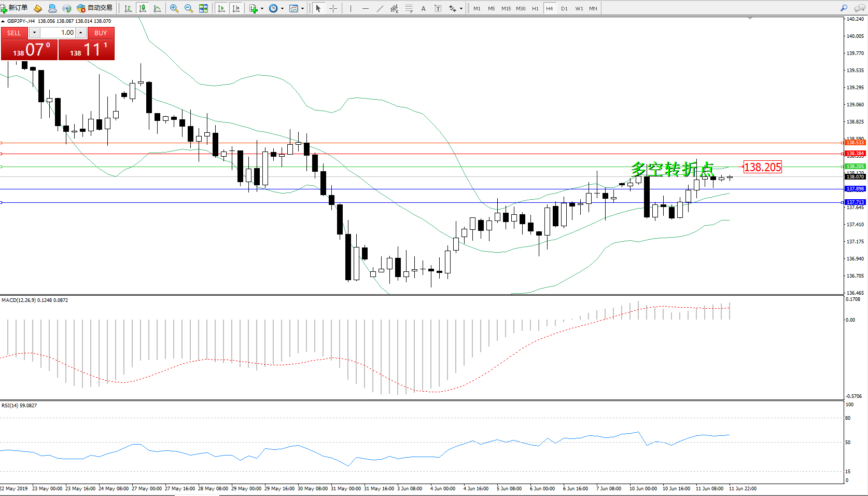This screenshot has height=496, width=868.
Task: Switch to the D1 timeframe
Action: (x=564, y=8)
